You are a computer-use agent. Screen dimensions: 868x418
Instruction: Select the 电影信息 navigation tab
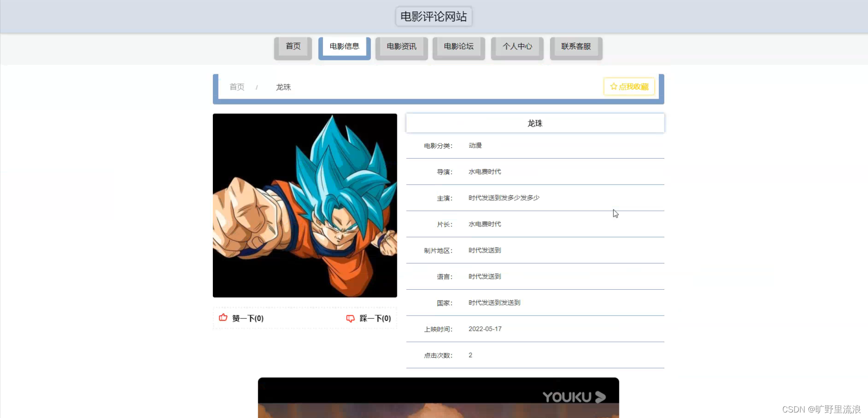tap(345, 48)
